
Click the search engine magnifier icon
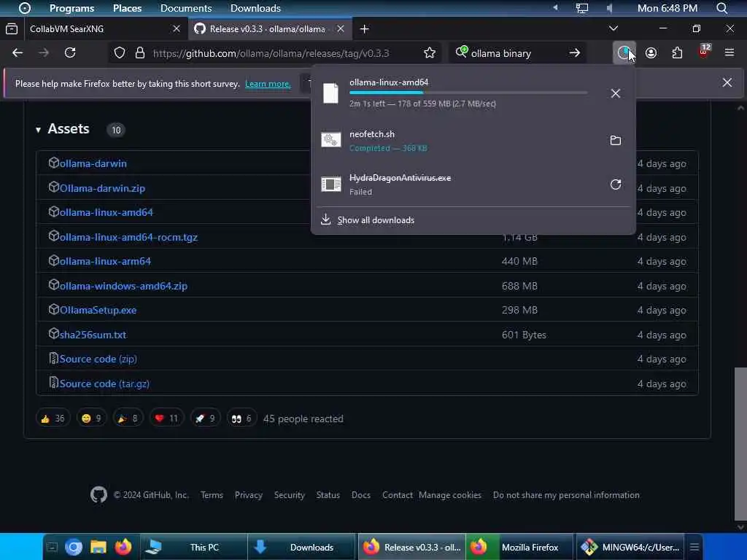[461, 52]
